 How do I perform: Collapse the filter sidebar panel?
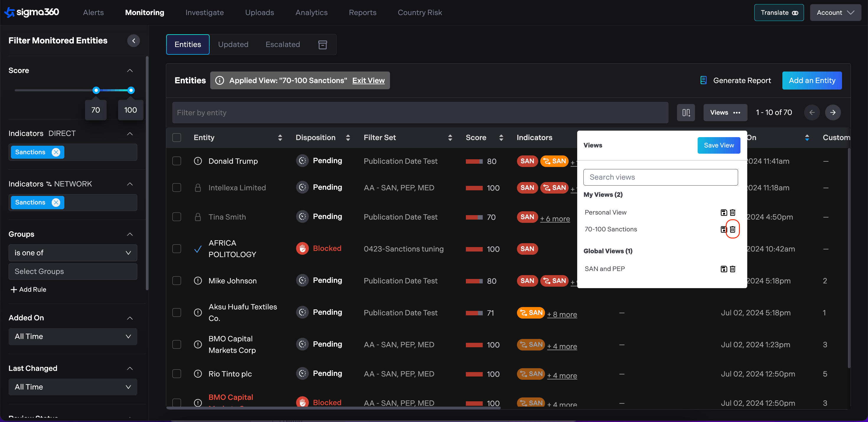133,41
